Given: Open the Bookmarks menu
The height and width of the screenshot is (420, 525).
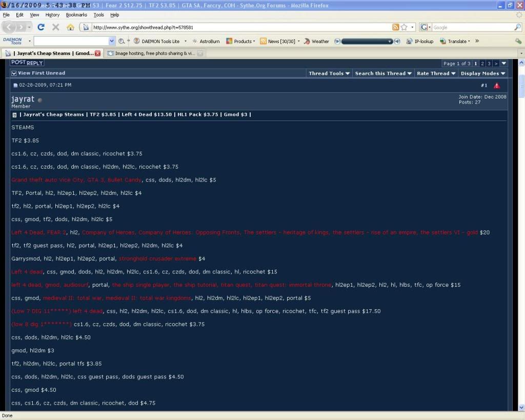Looking at the screenshot, I should pos(76,15).
